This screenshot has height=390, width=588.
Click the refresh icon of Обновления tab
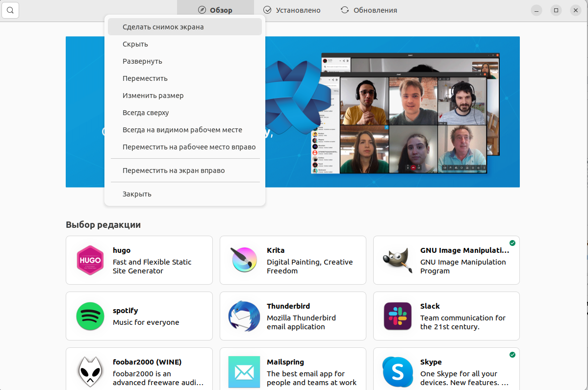click(x=345, y=10)
